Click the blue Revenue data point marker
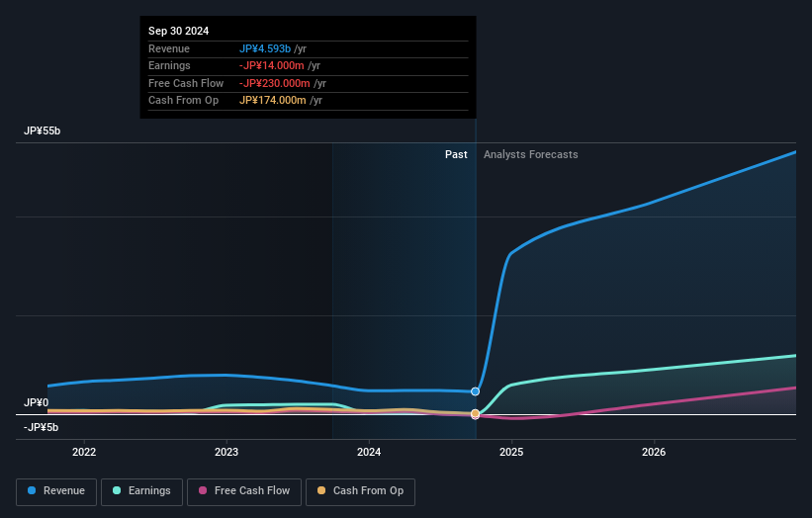The image size is (812, 518). click(x=475, y=391)
